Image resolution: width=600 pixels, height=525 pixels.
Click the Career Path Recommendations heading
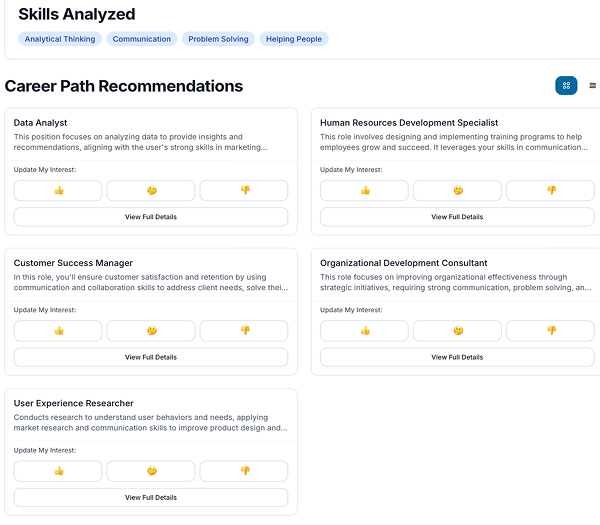click(124, 86)
